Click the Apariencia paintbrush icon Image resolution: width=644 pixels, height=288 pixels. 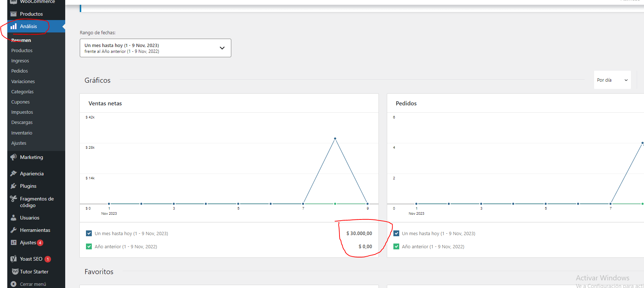(13, 174)
